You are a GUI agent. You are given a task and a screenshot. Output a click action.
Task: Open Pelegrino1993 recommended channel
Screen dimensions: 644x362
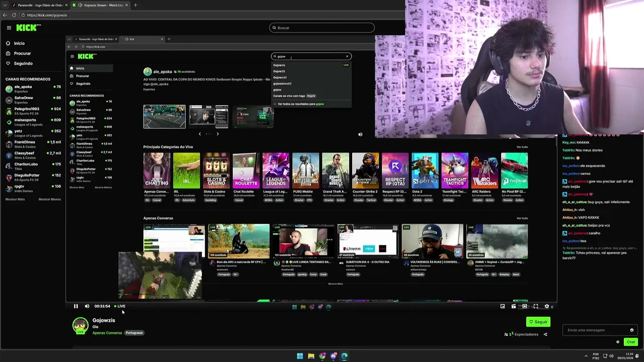[x=33, y=111]
